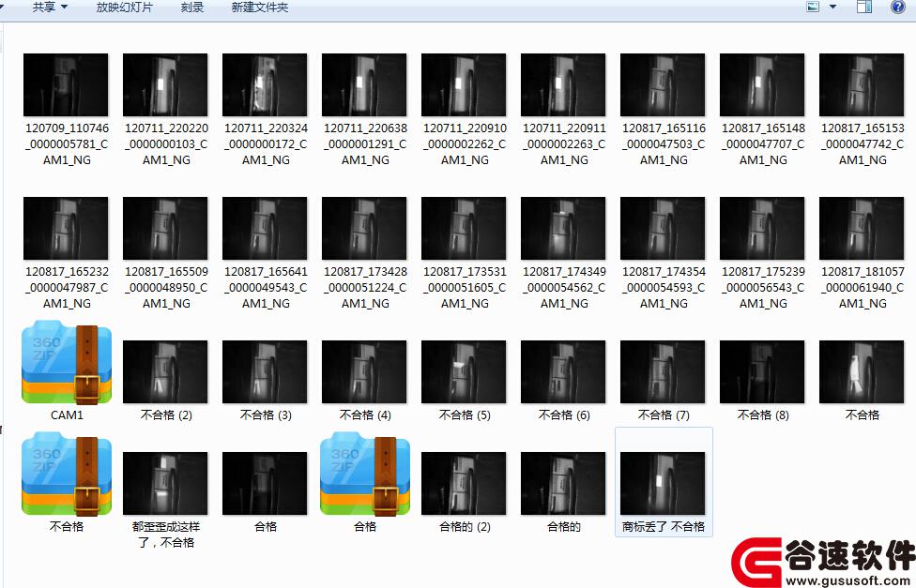
Task: Select the 不合格 (6) image thumbnail
Action: [x=563, y=372]
